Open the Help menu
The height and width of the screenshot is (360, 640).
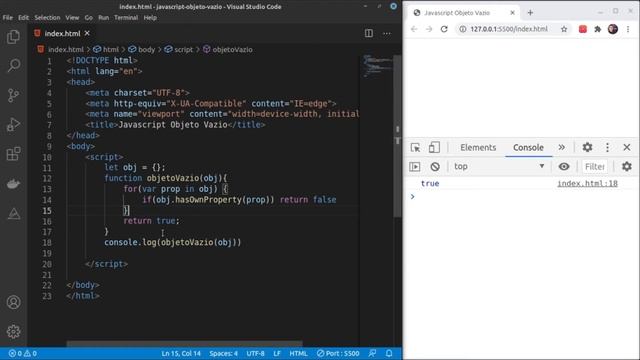[150, 18]
